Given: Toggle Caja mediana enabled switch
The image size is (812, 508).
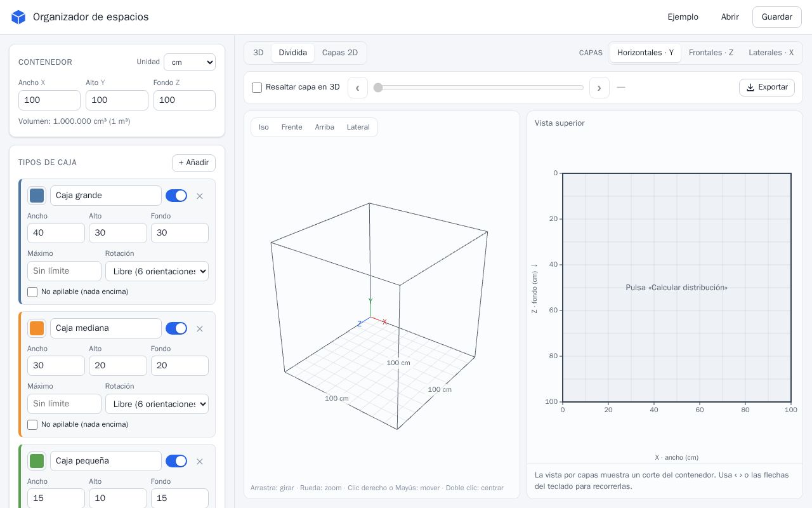Looking at the screenshot, I should click(176, 328).
